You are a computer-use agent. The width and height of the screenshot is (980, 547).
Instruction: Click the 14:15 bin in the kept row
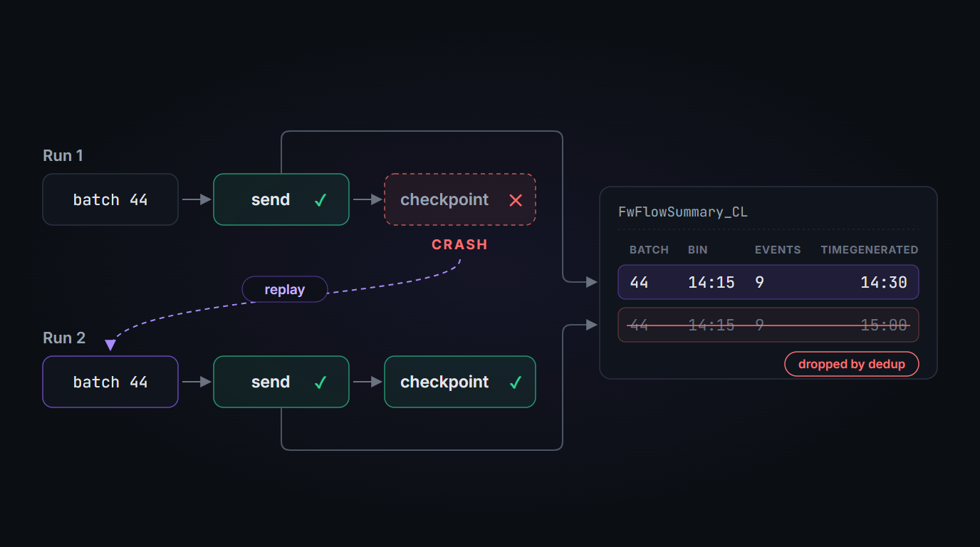(711, 282)
